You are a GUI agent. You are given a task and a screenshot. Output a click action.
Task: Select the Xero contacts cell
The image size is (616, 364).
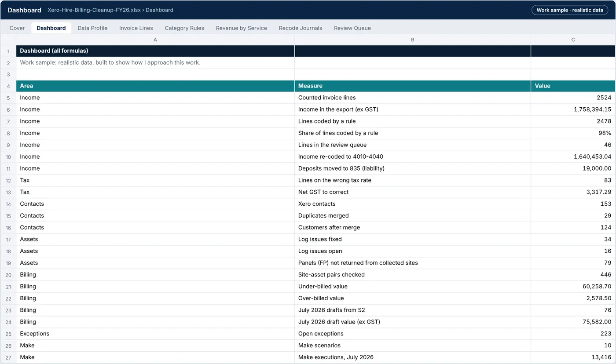tap(413, 204)
